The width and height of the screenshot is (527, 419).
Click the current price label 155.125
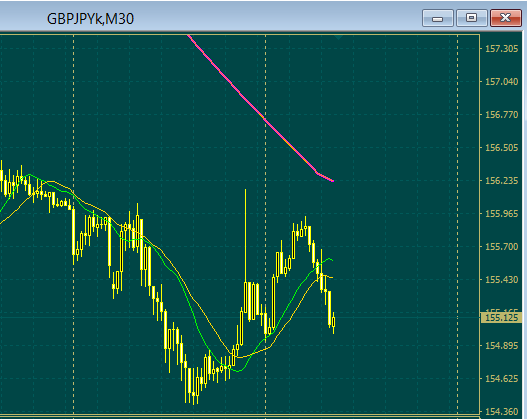[x=501, y=318]
